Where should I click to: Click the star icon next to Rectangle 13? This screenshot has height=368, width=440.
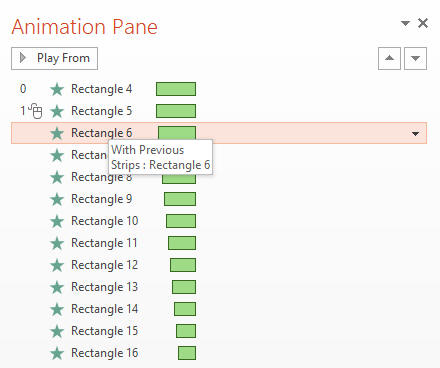[x=57, y=287]
